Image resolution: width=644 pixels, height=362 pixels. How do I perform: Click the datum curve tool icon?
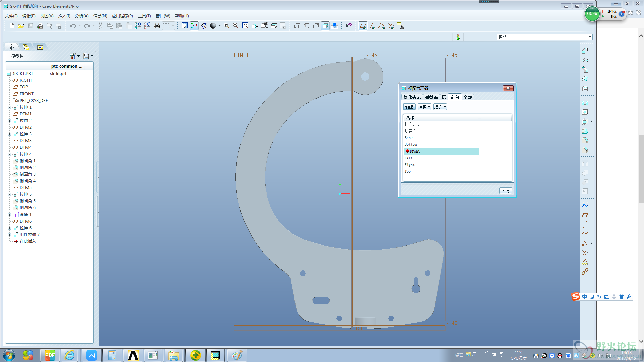click(x=585, y=234)
